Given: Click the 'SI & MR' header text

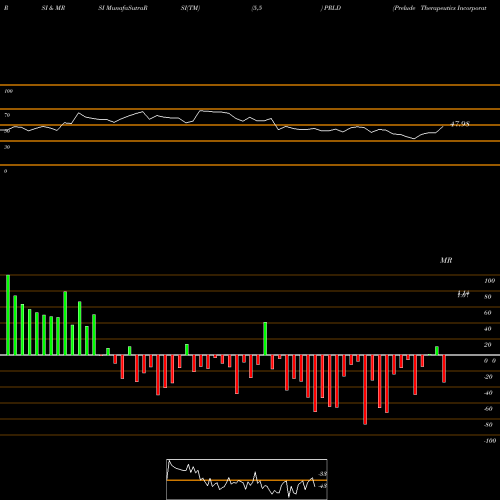Looking at the screenshot, I should pos(53,8).
